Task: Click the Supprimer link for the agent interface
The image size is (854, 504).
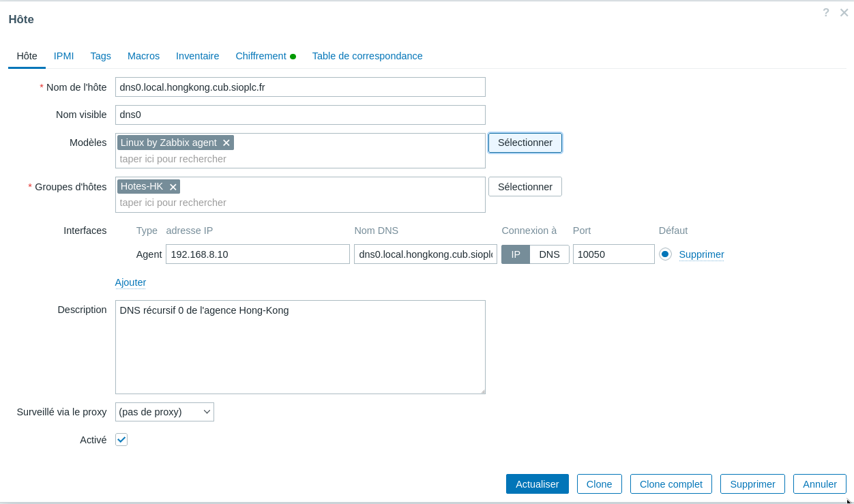Action: click(x=701, y=254)
